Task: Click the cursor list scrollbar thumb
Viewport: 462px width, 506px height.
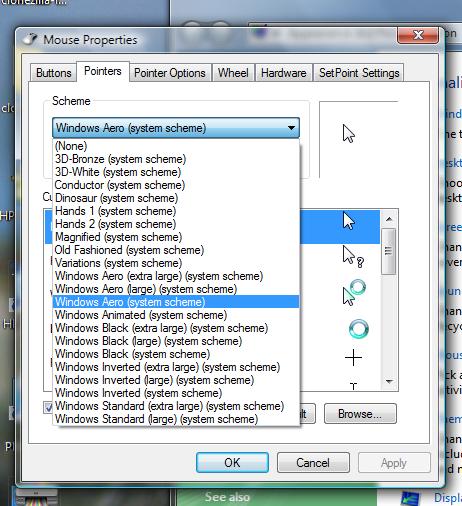Action: pyautogui.click(x=389, y=252)
